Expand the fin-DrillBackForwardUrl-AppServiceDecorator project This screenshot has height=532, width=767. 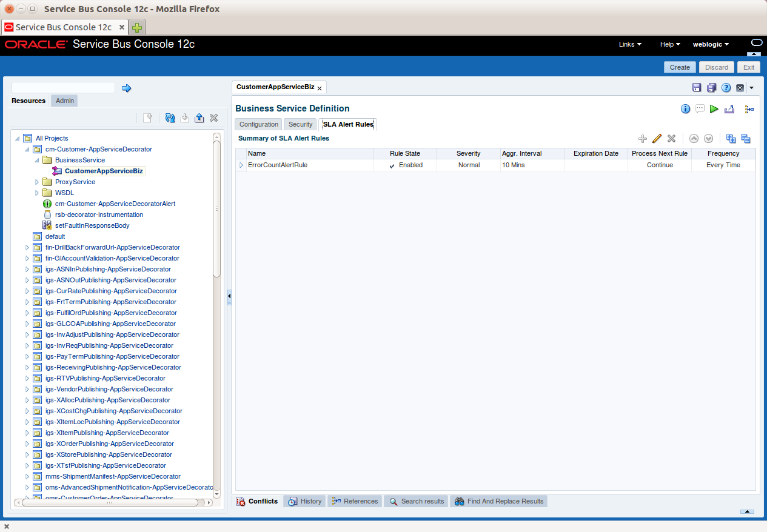tap(27, 247)
